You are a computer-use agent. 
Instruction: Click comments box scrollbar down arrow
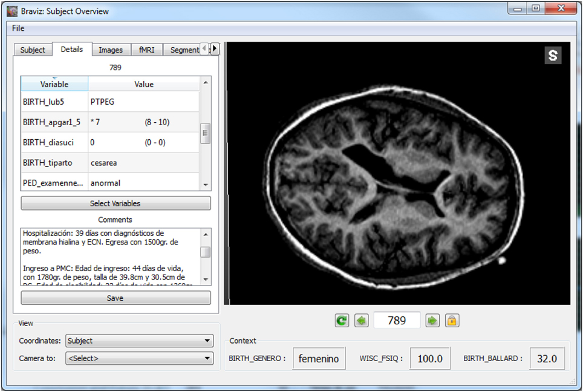click(x=206, y=279)
